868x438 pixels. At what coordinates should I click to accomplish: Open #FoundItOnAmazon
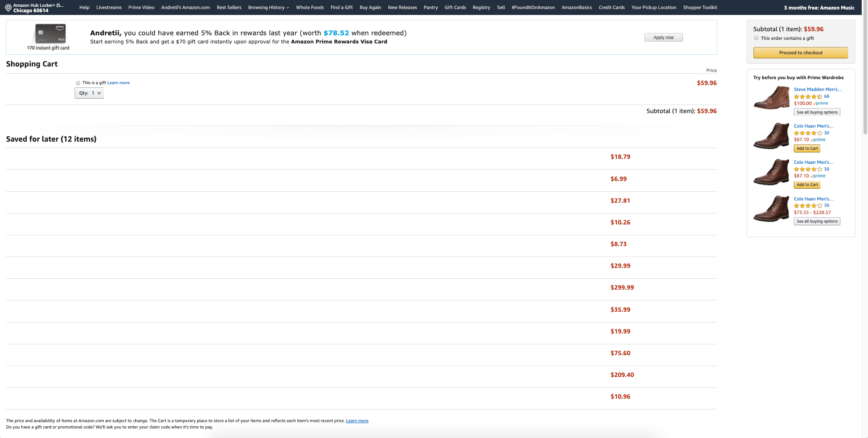point(533,8)
